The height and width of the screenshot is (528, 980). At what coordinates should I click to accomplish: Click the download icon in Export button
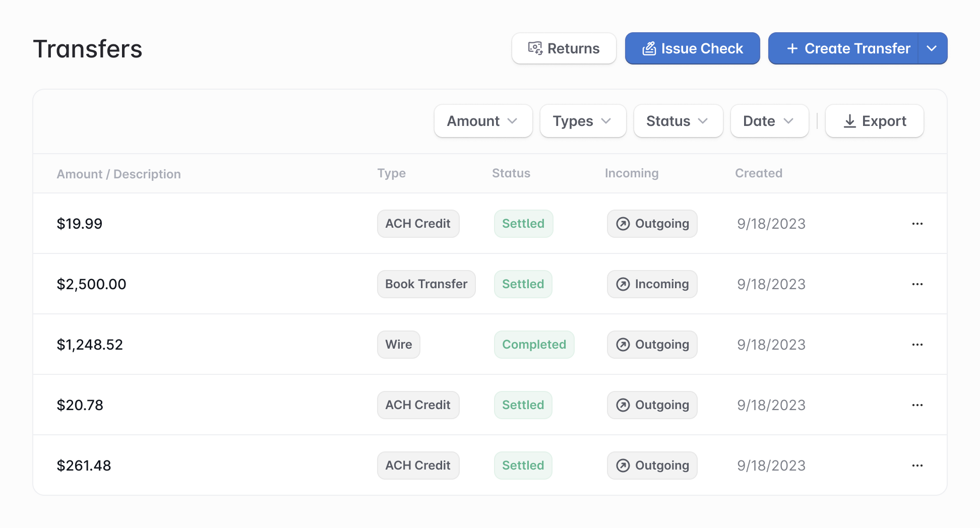tap(849, 121)
